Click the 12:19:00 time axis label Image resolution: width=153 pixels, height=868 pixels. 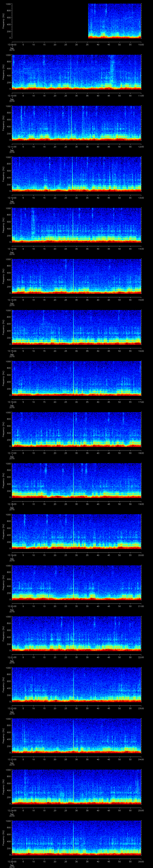point(12,555)
